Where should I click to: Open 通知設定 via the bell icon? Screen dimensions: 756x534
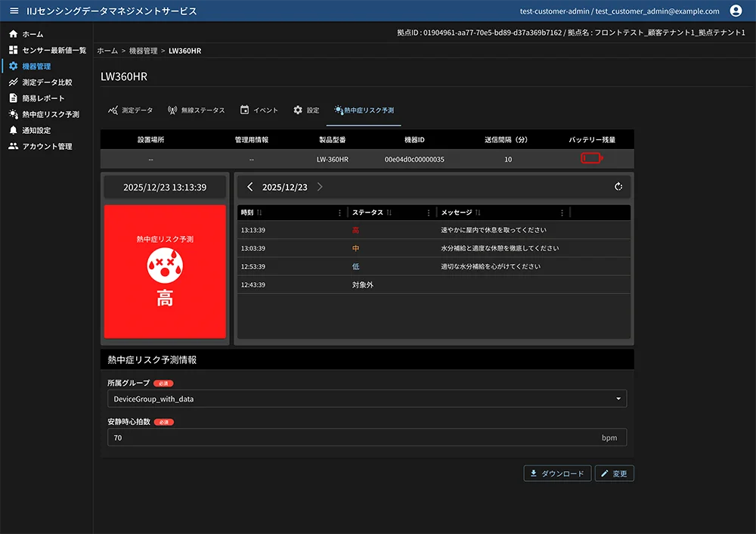tap(12, 130)
